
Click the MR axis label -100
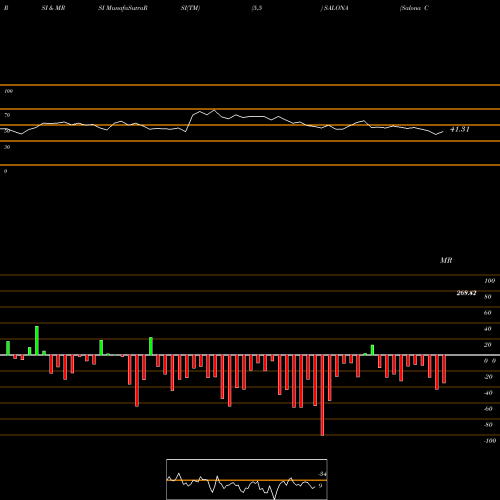490,441
